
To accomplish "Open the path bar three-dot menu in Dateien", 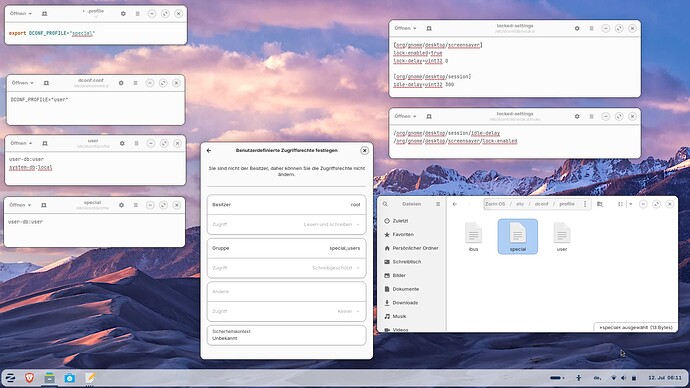I will point(585,204).
